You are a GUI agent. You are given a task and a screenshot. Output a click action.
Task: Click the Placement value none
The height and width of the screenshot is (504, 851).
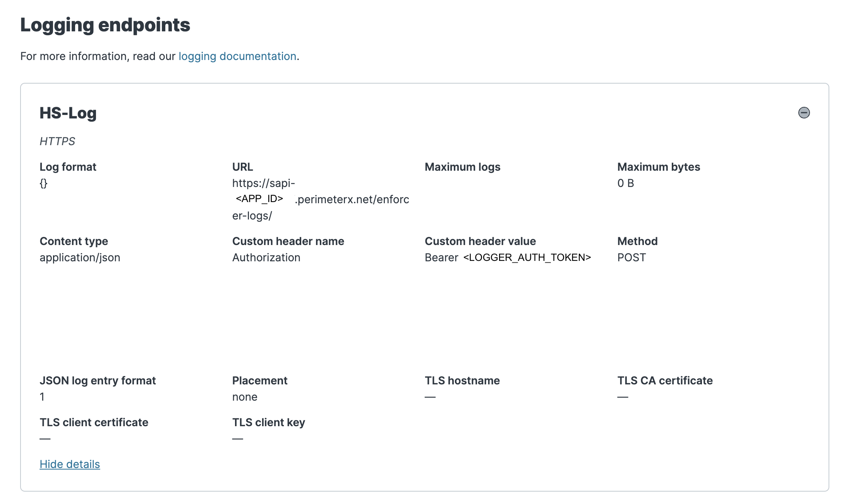click(x=245, y=397)
